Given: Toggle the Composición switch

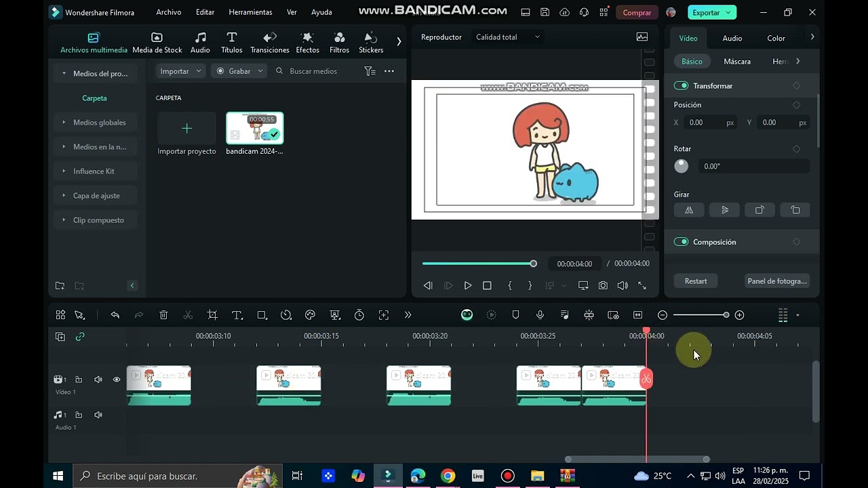Looking at the screenshot, I should [x=681, y=242].
